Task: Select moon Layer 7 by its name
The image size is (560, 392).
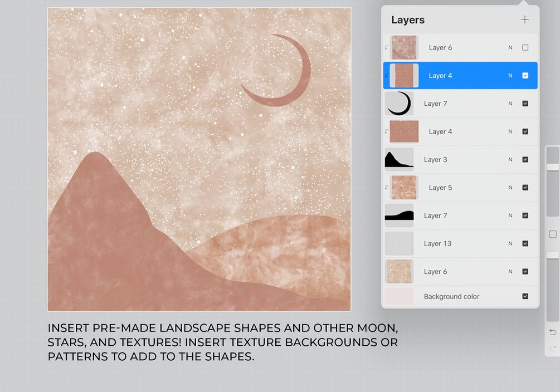Action: pyautogui.click(x=435, y=104)
